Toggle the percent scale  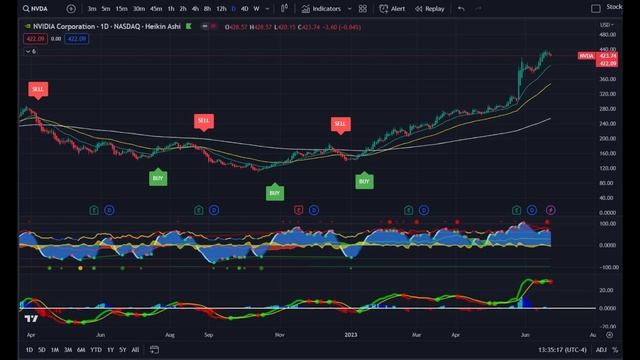pos(615,350)
